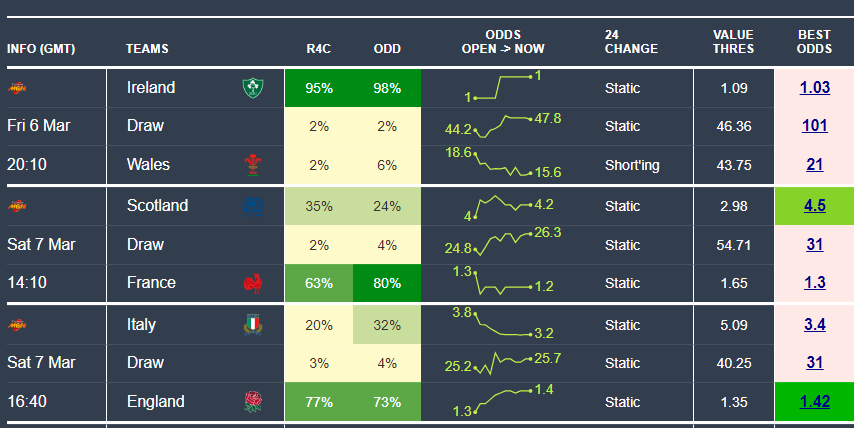
Task: Sort by the R4C column header
Action: [319, 48]
